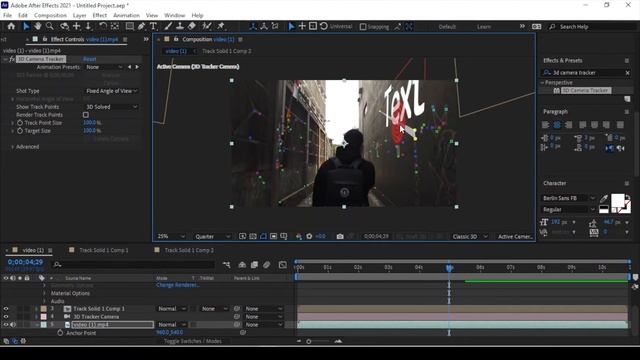Image resolution: width=640 pixels, height=360 pixels.
Task: Switch to Track Solid 1 Comp 1 timeline tab
Action: [x=104, y=250]
